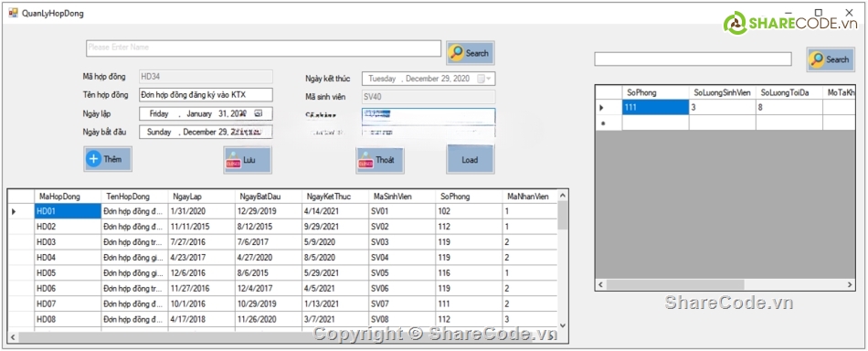
Task: Click room cell 102 in contracts grid
Action: pyautogui.click(x=469, y=211)
